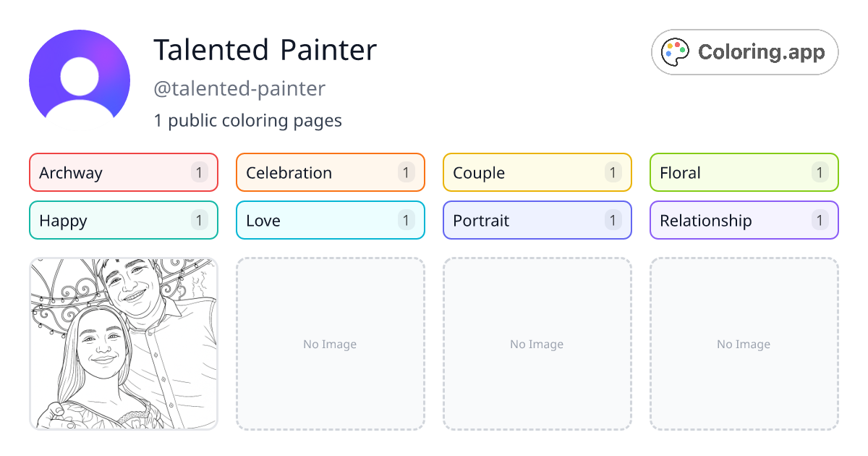Click the count badge on Love tag

[406, 220]
